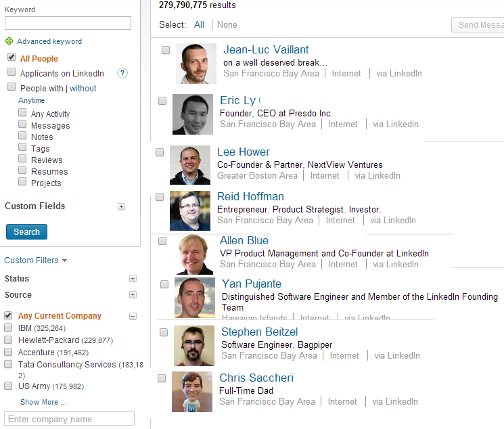The width and height of the screenshot is (504, 429).
Task: Enable the Resumes activity checkbox
Action: 22,171
